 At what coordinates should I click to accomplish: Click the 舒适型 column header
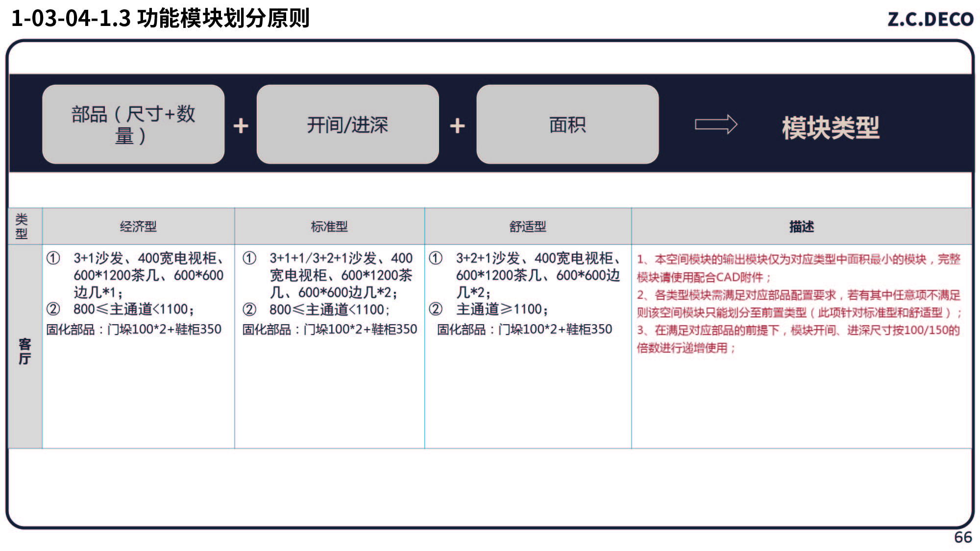[x=528, y=226]
